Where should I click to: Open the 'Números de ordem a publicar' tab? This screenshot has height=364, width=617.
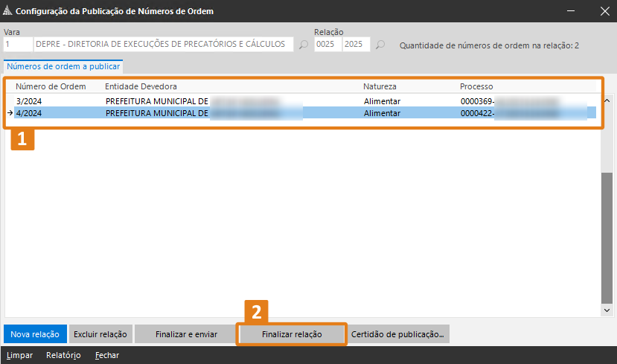[63, 66]
